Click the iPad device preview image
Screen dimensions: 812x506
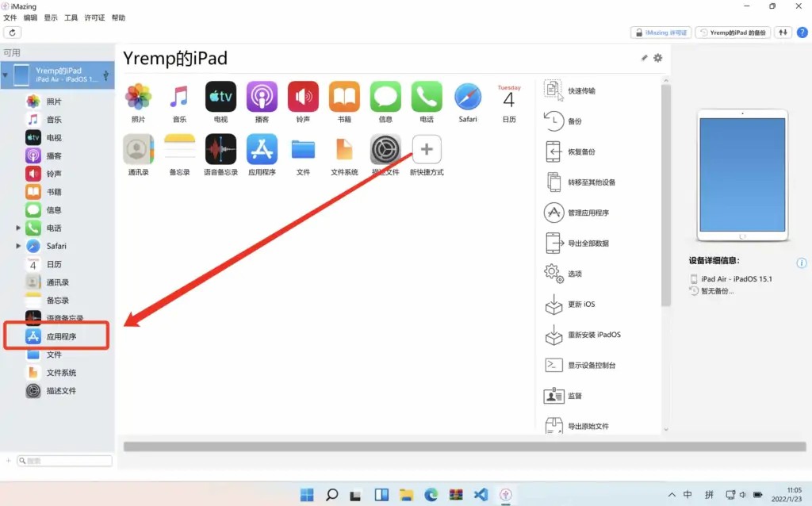point(742,175)
